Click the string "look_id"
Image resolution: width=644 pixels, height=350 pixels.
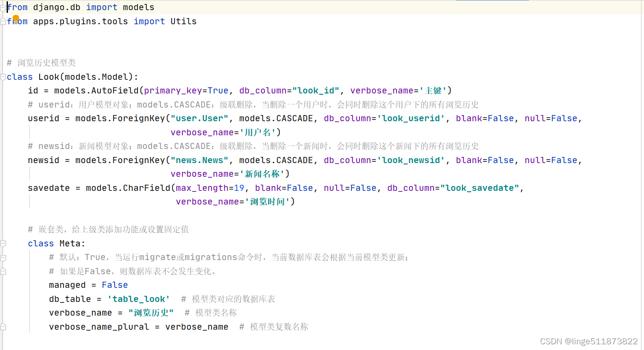pyautogui.click(x=316, y=90)
